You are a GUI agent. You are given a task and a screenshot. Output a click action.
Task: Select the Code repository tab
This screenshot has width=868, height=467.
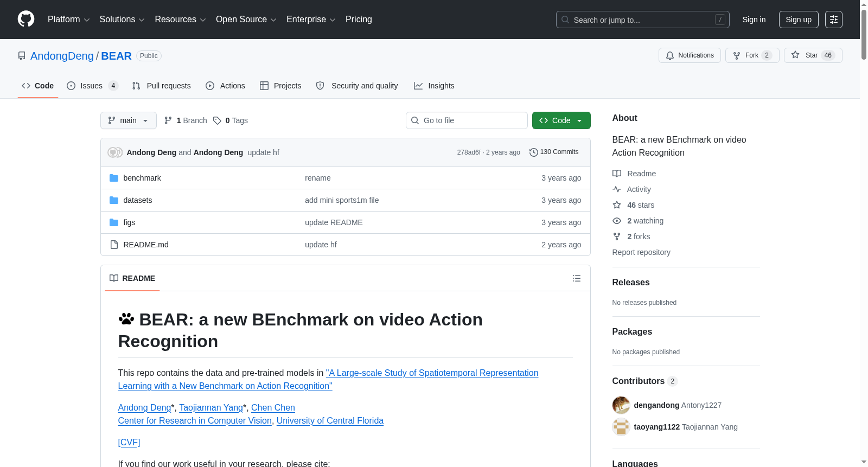38,86
